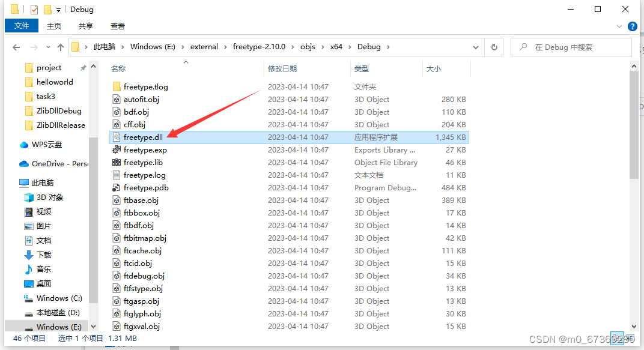Select external in the address breadcrumb
This screenshot has height=350, width=644.
coord(204,47)
